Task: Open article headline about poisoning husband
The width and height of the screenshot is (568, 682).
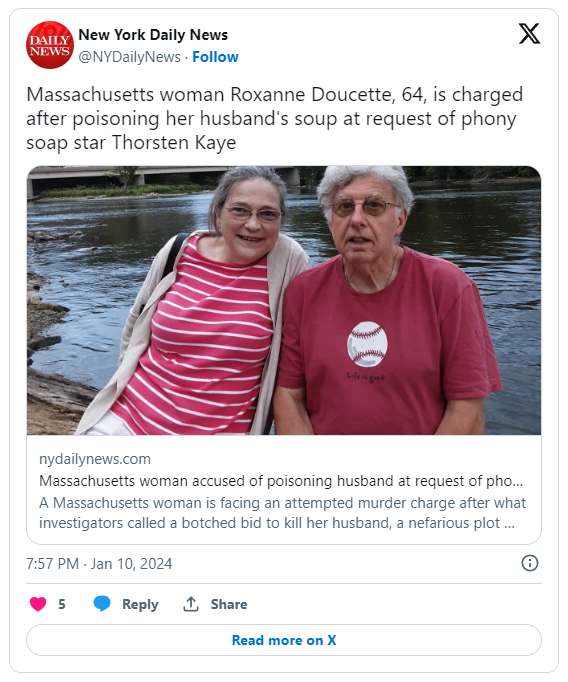Action: click(x=281, y=481)
